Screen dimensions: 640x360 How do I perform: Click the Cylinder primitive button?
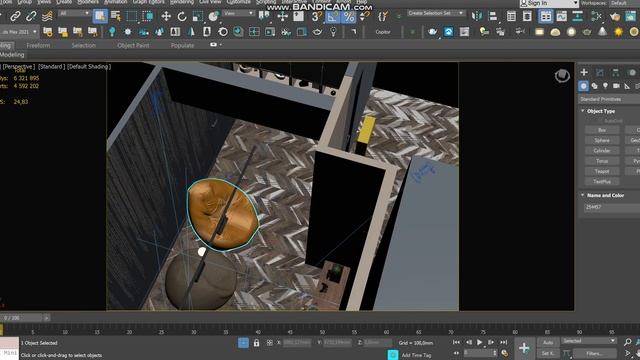tap(602, 151)
